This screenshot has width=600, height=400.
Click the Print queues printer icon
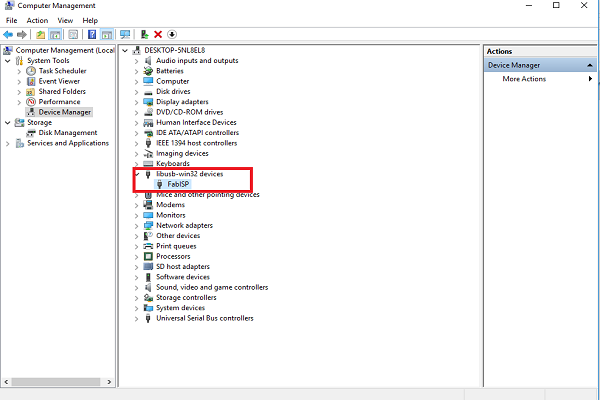coord(148,246)
